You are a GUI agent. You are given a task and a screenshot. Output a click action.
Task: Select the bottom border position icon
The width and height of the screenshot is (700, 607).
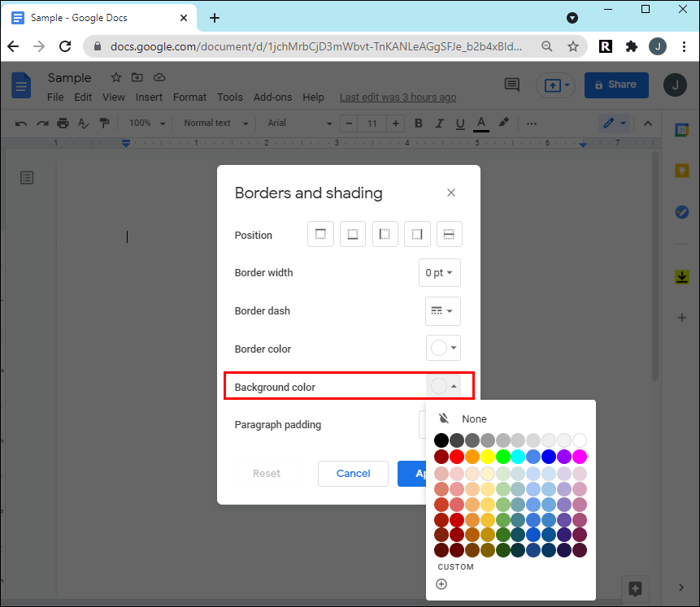[x=353, y=235]
